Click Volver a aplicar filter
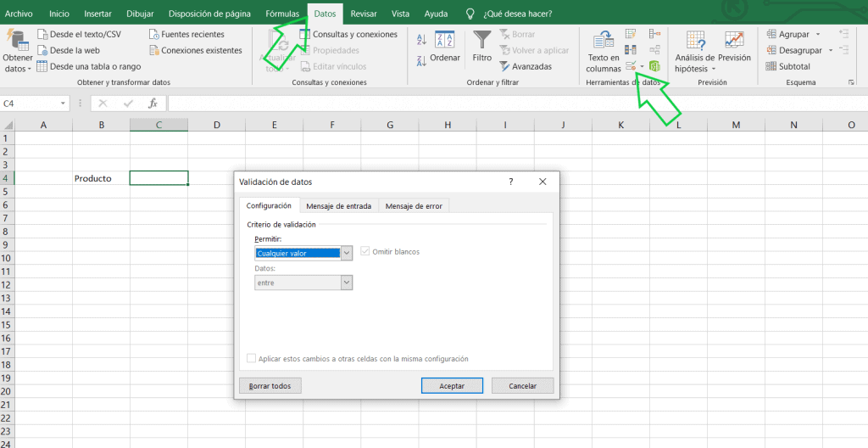The height and width of the screenshot is (448, 868). click(x=534, y=50)
